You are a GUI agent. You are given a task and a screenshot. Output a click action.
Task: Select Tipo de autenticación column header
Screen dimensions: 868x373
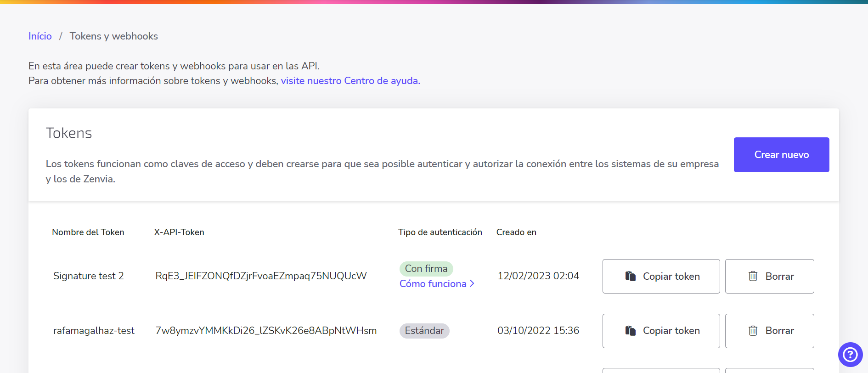(440, 232)
